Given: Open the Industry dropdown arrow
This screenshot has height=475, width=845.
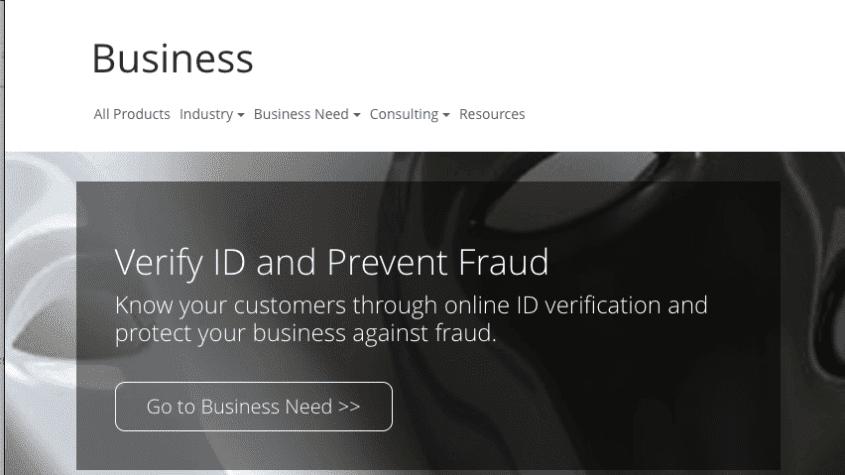Looking at the screenshot, I should [241, 115].
